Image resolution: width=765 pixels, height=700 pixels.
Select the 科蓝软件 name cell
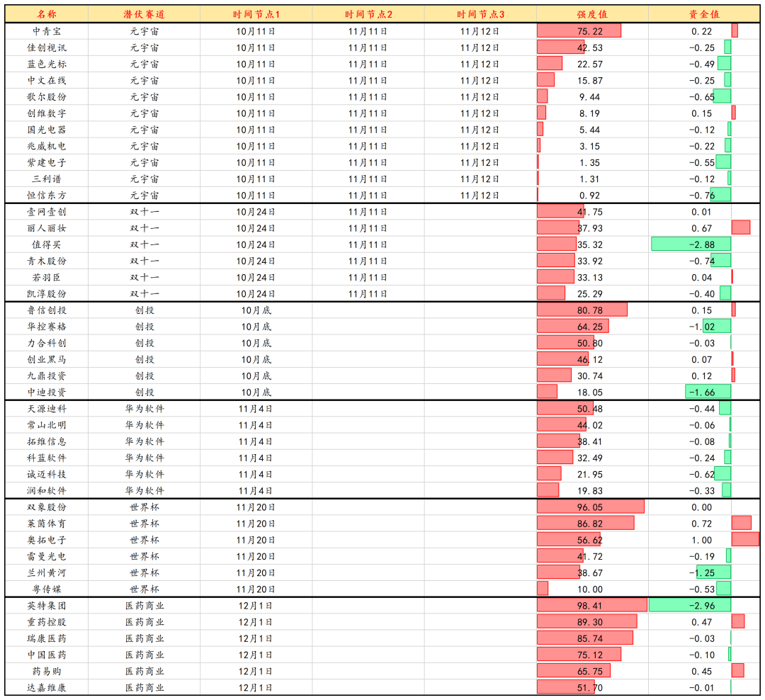(x=46, y=458)
